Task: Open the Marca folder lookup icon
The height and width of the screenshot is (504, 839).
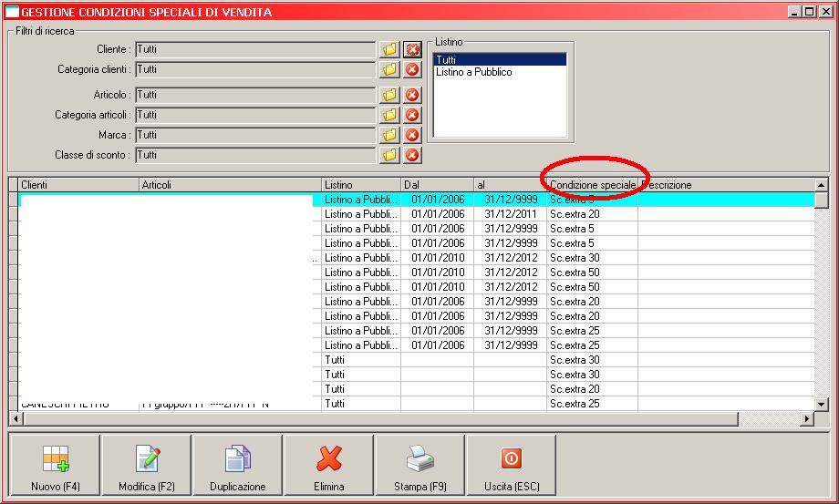Action: 390,135
